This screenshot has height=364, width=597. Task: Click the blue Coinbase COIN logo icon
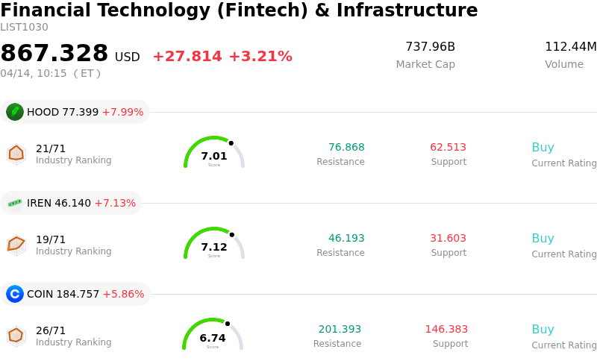point(15,294)
